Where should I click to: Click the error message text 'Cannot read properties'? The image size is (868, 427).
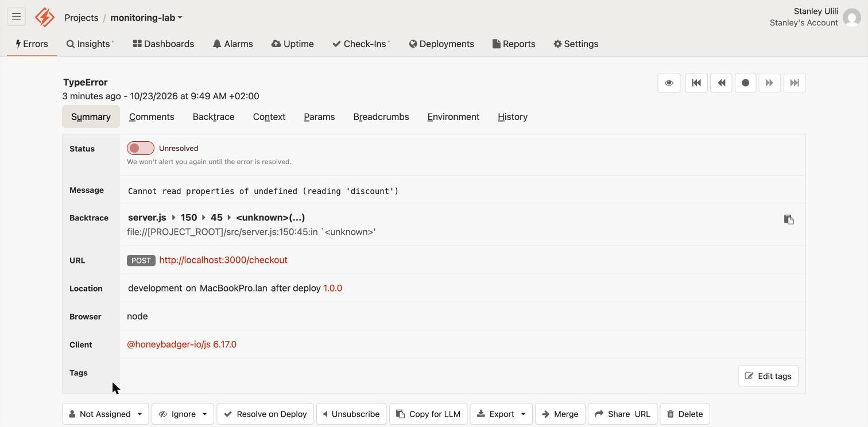coord(263,191)
